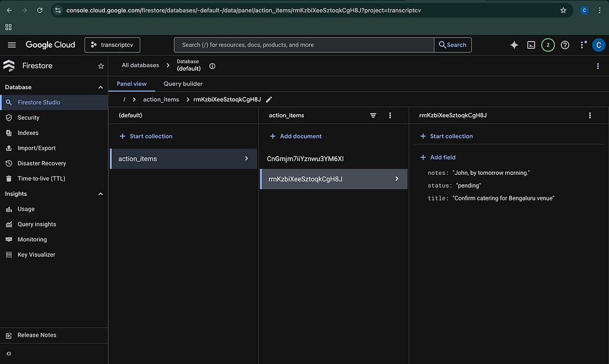Activate Cloud Shell terminal icon
The width and height of the screenshot is (609, 364).
531,45
